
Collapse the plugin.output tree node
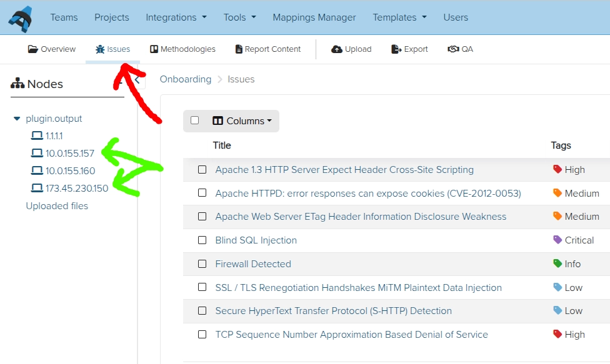pos(17,119)
